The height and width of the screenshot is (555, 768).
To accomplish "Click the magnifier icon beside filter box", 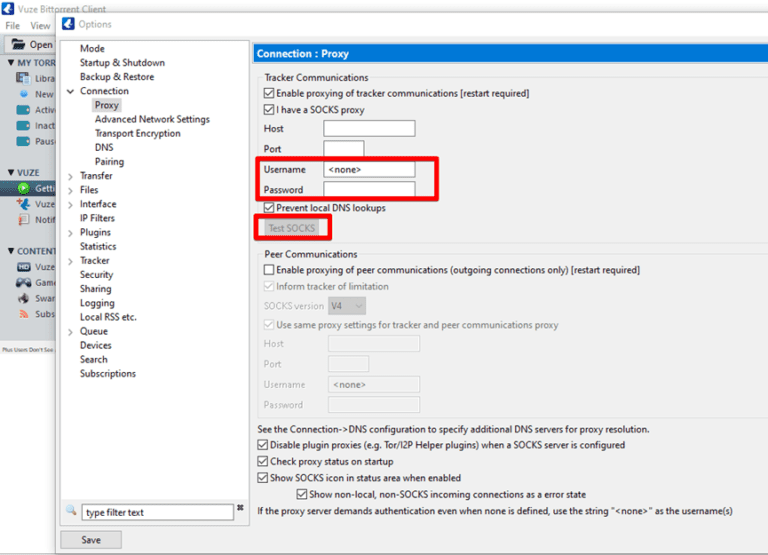I will pyautogui.click(x=72, y=510).
